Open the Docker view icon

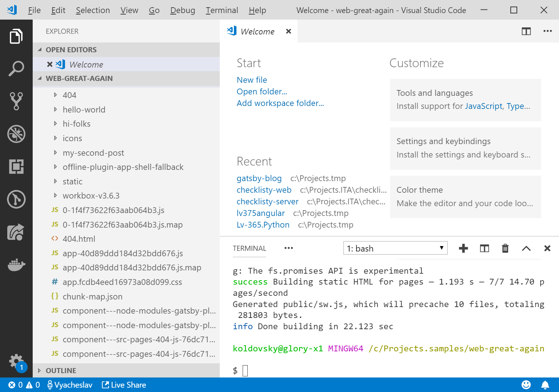(16, 265)
